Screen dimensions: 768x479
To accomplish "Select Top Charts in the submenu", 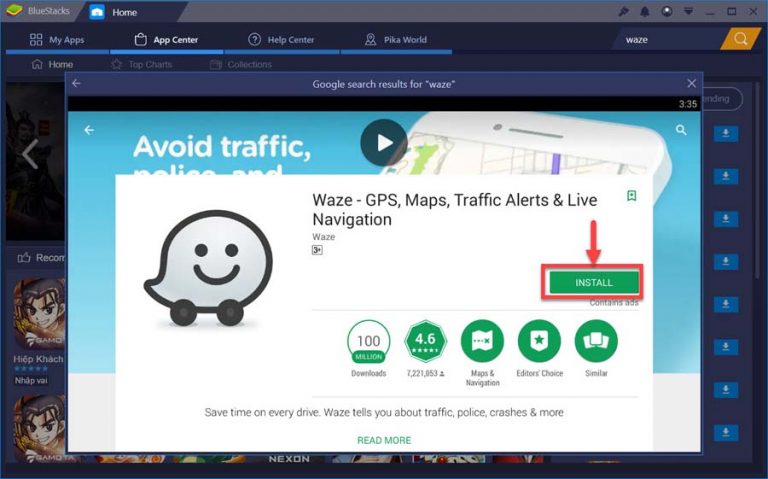I will coord(142,64).
